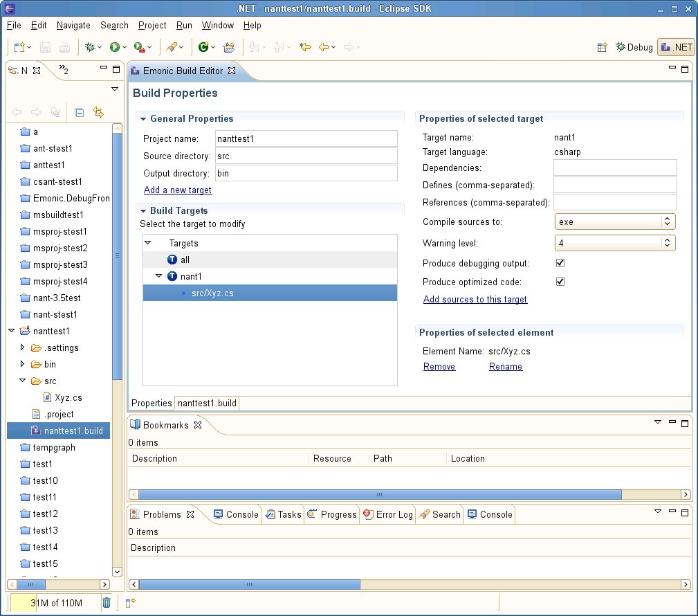This screenshot has height=616, width=698.
Task: Toggle Produce debugging output checkbox
Action: click(560, 264)
